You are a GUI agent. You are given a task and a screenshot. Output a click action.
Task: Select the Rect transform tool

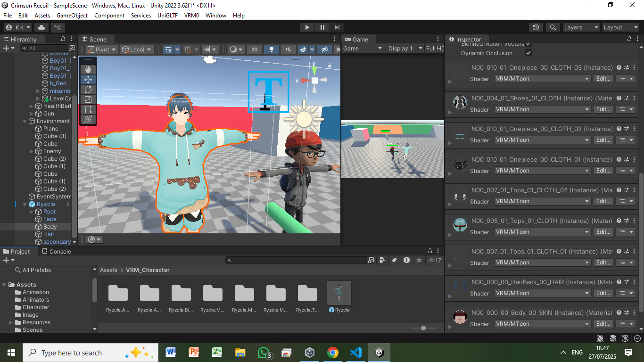[x=88, y=109]
